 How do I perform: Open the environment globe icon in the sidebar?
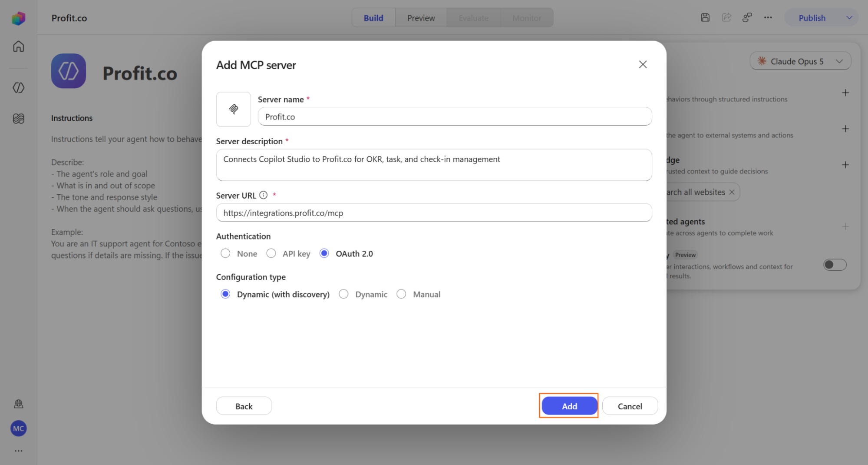(x=18, y=404)
